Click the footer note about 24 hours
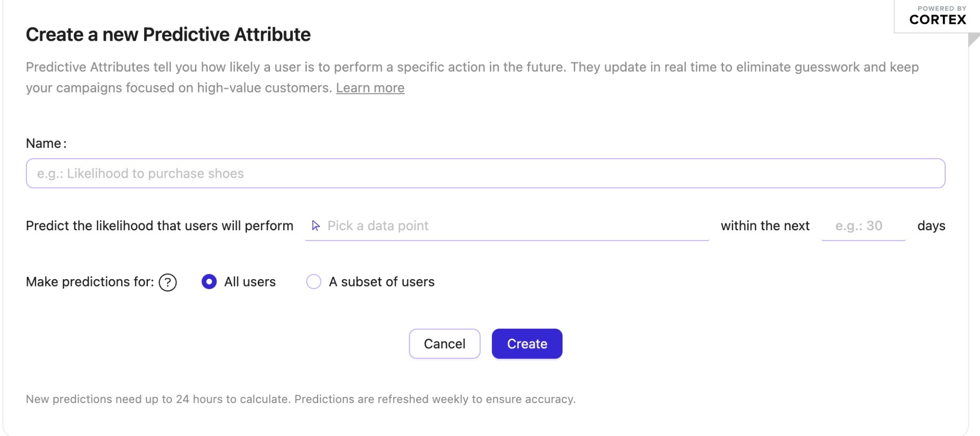This screenshot has height=436, width=980. [x=300, y=399]
